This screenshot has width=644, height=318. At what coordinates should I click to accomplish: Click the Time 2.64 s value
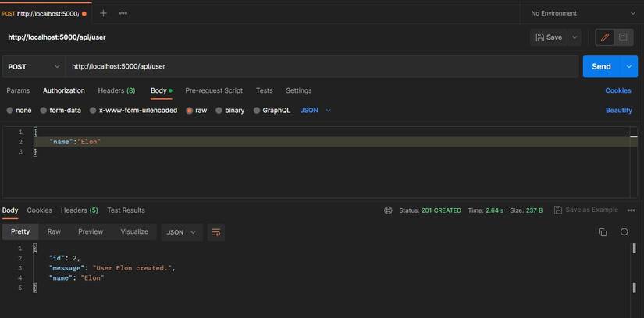coord(494,210)
